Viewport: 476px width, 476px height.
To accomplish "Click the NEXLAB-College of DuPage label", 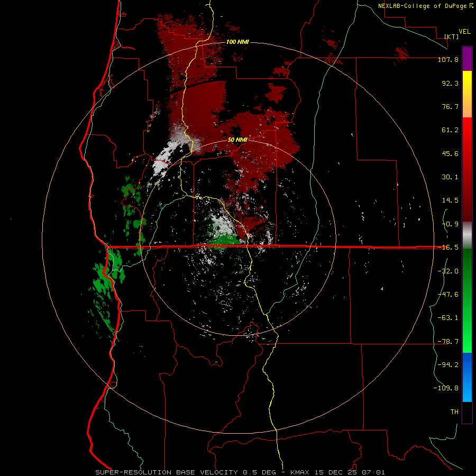I will (x=425, y=6).
